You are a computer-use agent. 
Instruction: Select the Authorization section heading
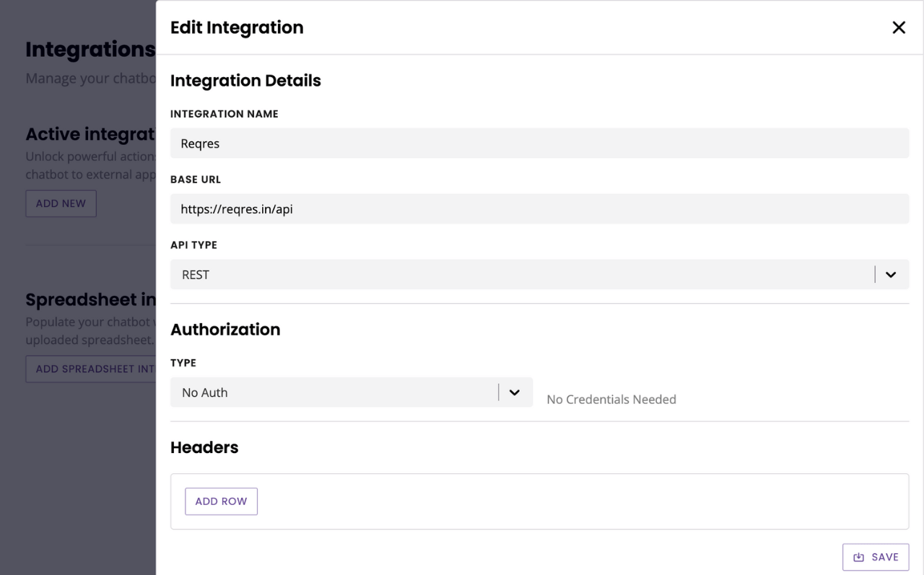(x=225, y=329)
